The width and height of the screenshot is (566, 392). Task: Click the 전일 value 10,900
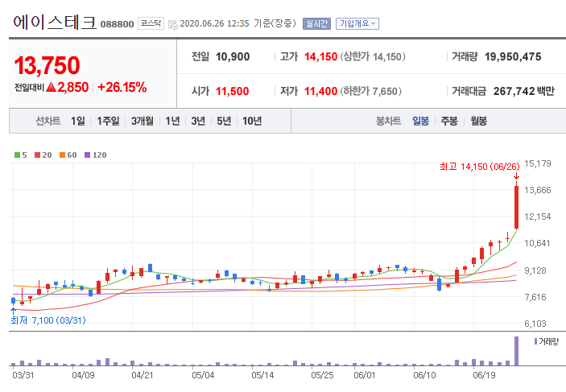[233, 56]
